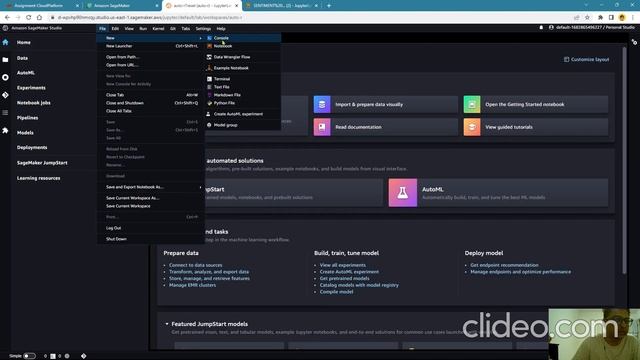Screen dimensions: 640x360
Task: Open the Getting Started notebook card
Action: tap(536, 104)
